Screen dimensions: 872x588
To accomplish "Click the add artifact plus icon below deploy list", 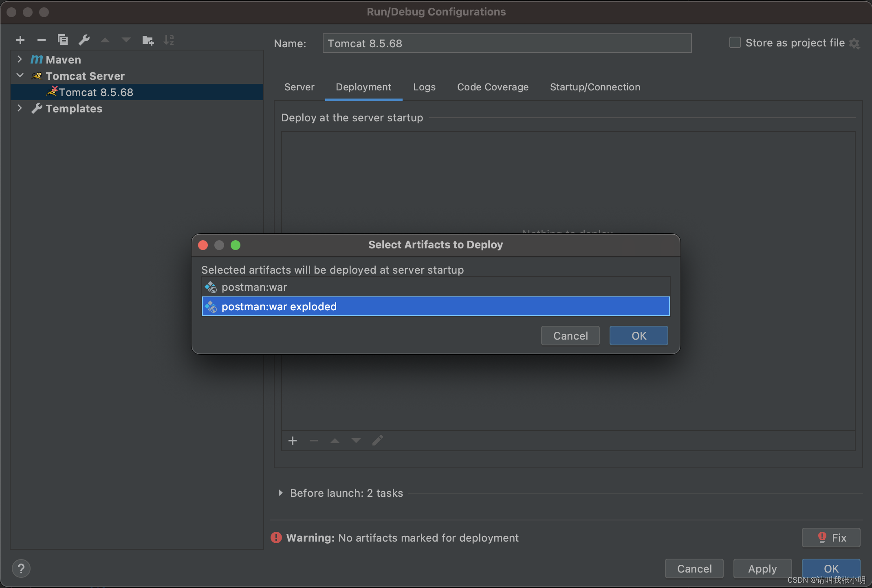I will pos(293,441).
